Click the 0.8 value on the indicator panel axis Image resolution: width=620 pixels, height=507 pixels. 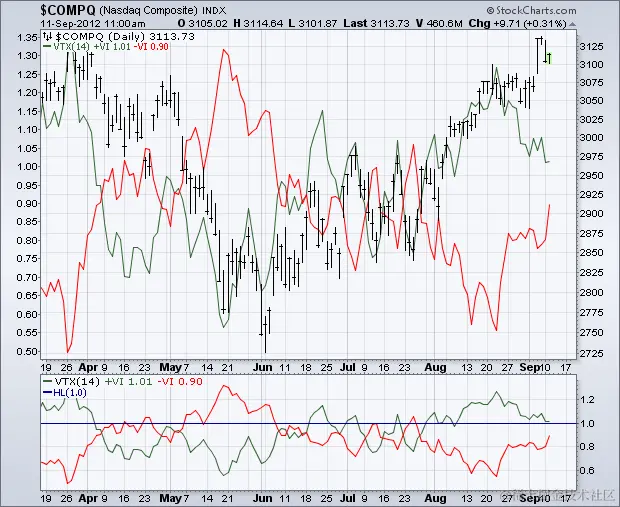588,447
